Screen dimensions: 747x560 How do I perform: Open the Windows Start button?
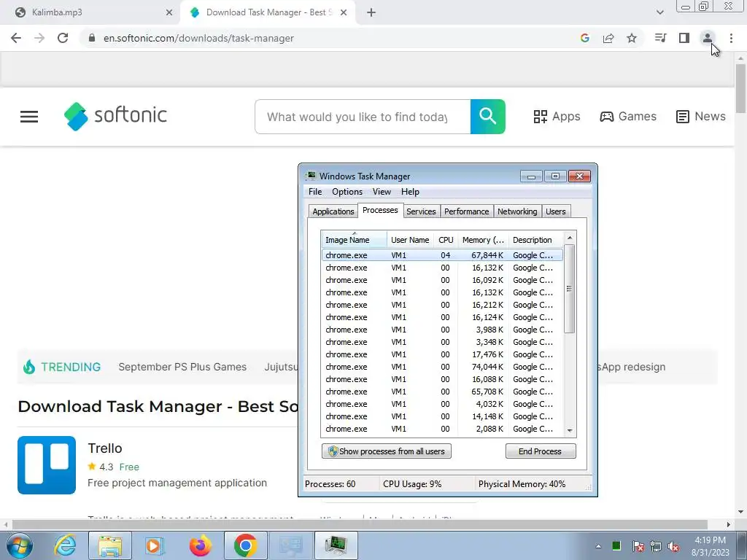point(20,545)
